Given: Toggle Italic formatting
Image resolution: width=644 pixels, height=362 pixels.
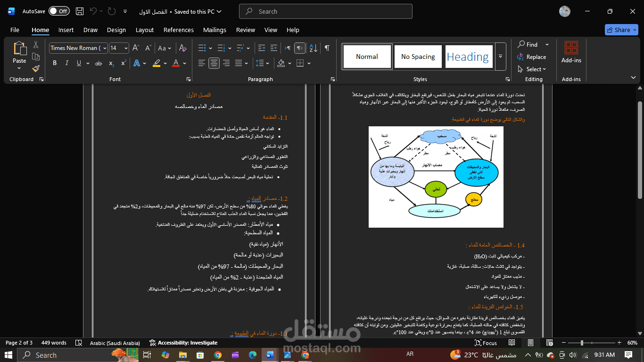Looking at the screenshot, I should tap(66, 63).
